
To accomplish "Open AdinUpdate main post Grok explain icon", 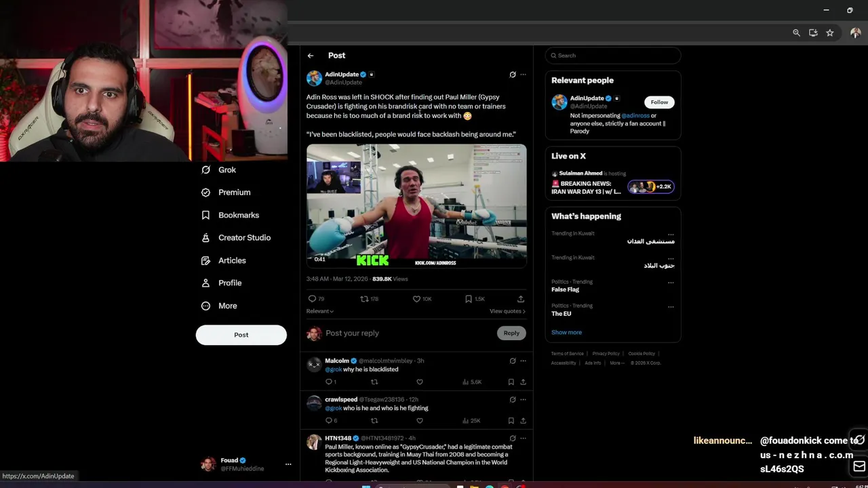I will tap(513, 75).
